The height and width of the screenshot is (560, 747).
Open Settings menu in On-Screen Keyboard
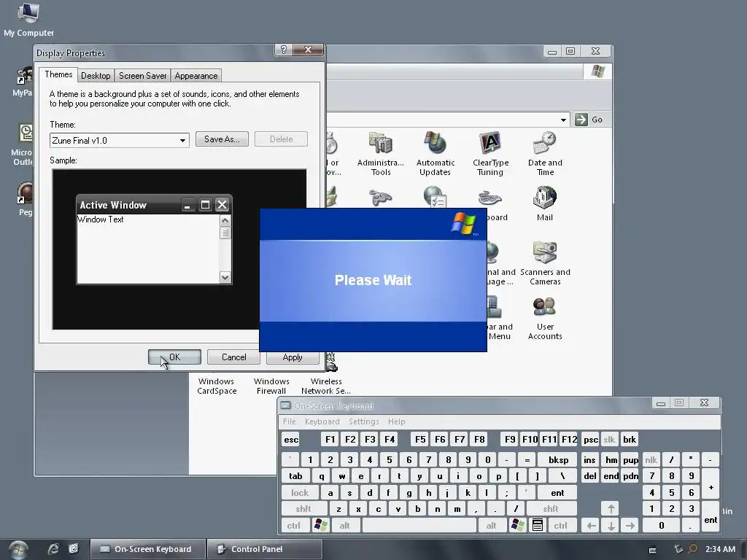[x=363, y=421]
